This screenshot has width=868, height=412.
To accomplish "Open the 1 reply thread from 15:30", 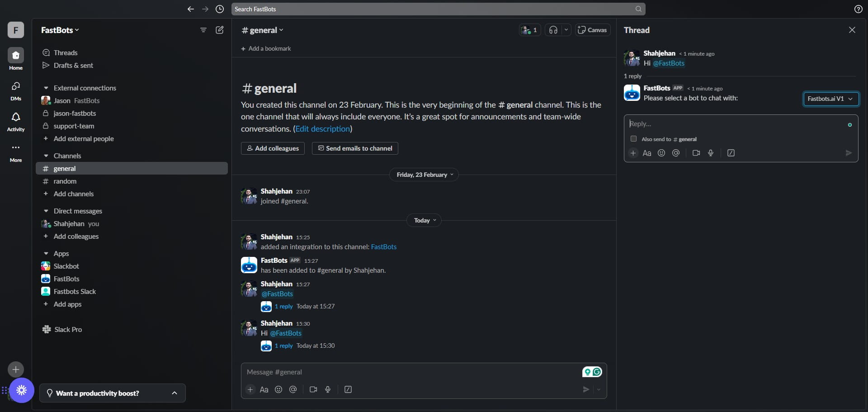I will pos(283,346).
